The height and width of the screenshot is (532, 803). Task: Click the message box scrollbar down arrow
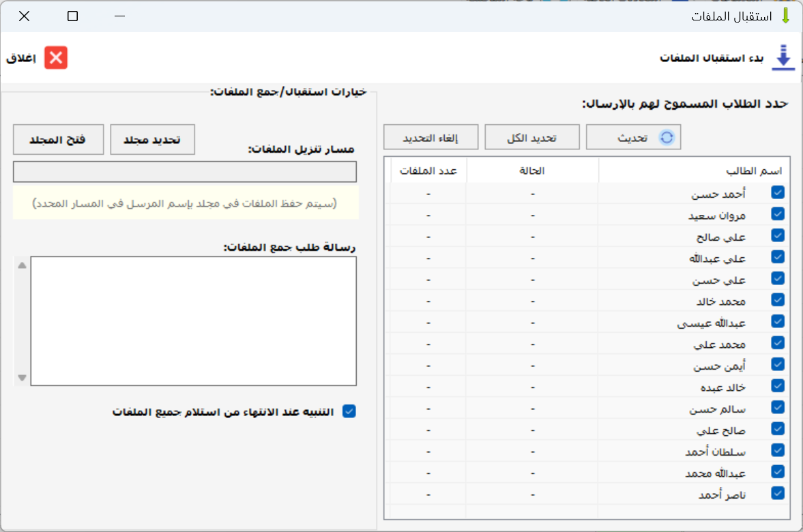coord(22,377)
